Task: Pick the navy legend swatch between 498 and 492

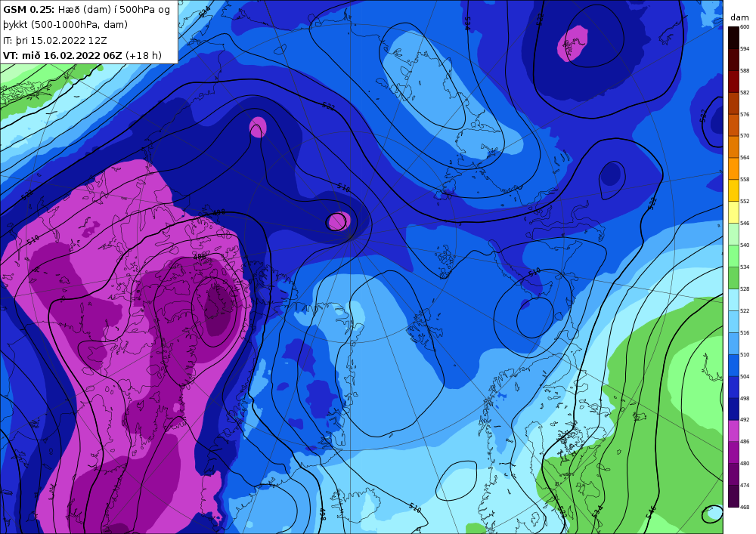Action: 733,409
